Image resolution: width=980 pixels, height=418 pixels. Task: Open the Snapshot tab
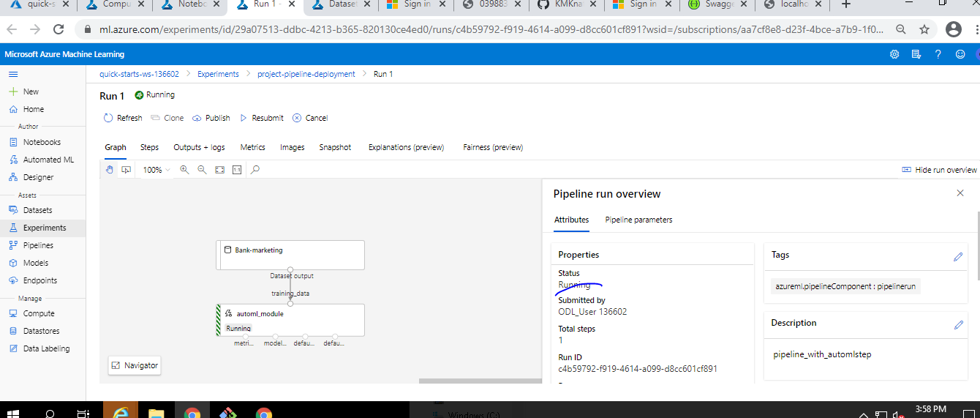tap(335, 147)
